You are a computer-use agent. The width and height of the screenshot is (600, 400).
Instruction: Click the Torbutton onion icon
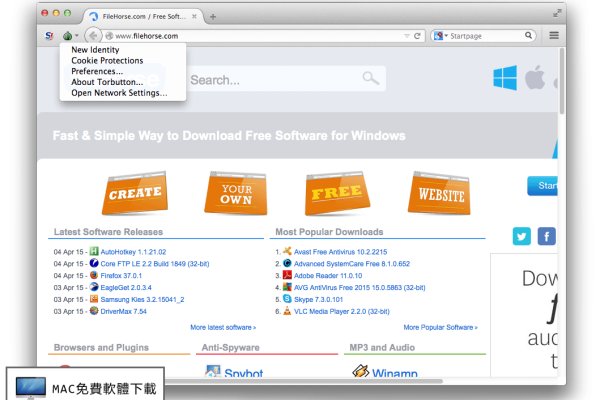[67, 36]
